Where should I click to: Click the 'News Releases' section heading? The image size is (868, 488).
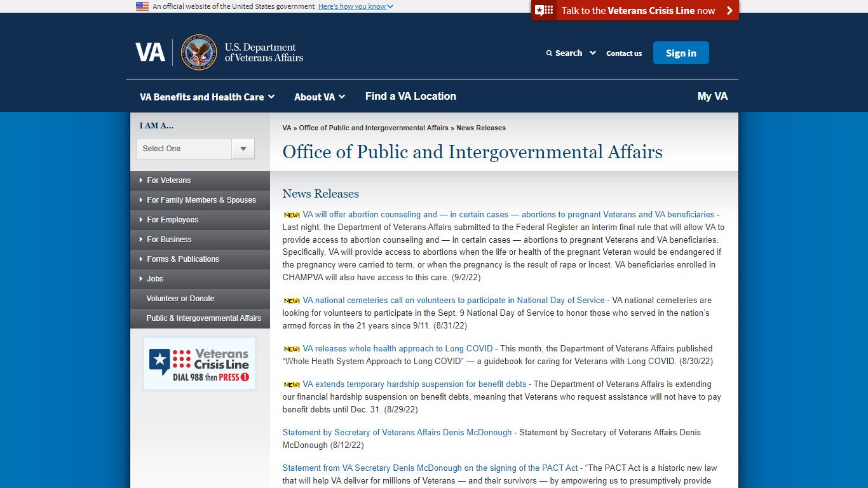click(321, 194)
